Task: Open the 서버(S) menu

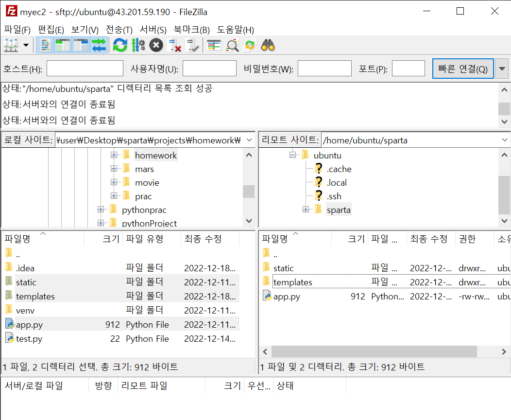Action: 153,30
